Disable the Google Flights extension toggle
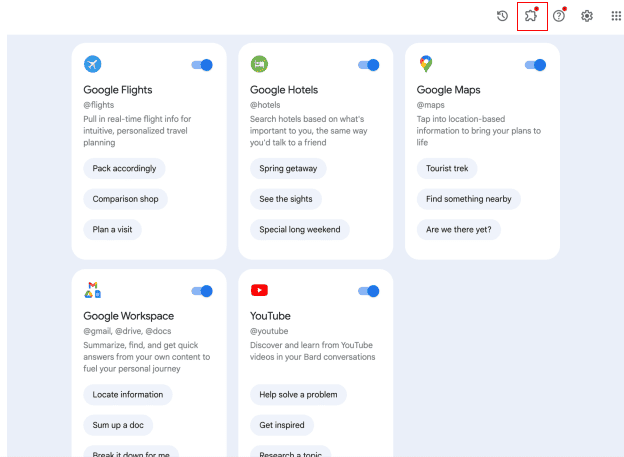The image size is (624, 457). point(202,65)
